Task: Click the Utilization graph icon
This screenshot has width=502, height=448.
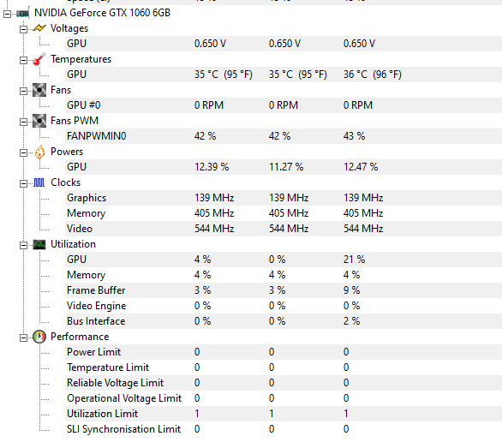Action: coord(39,245)
